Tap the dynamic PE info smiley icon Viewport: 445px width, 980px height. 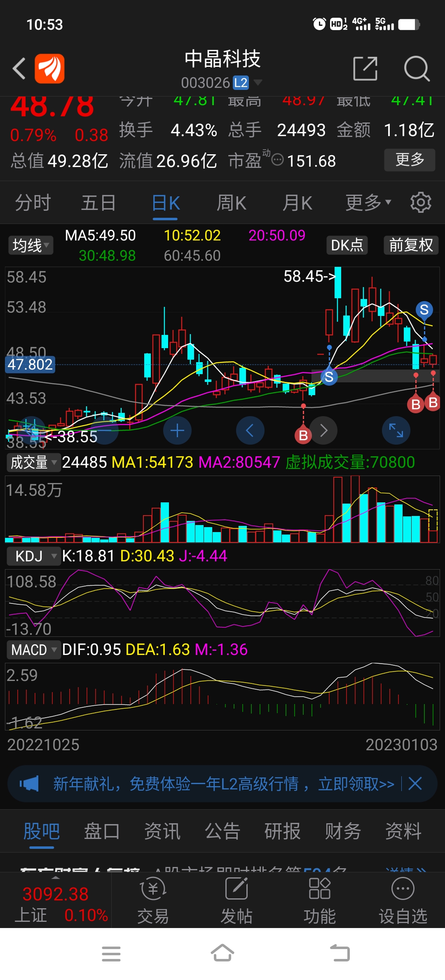(x=278, y=160)
